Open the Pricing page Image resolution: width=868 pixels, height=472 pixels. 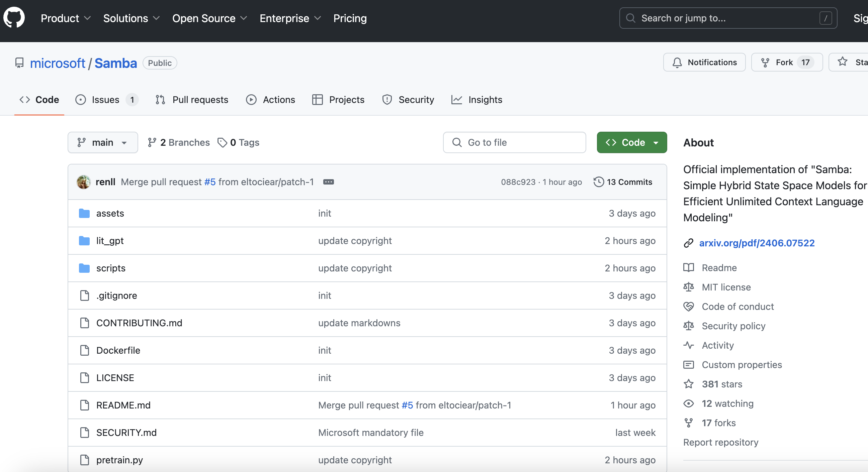(350, 18)
